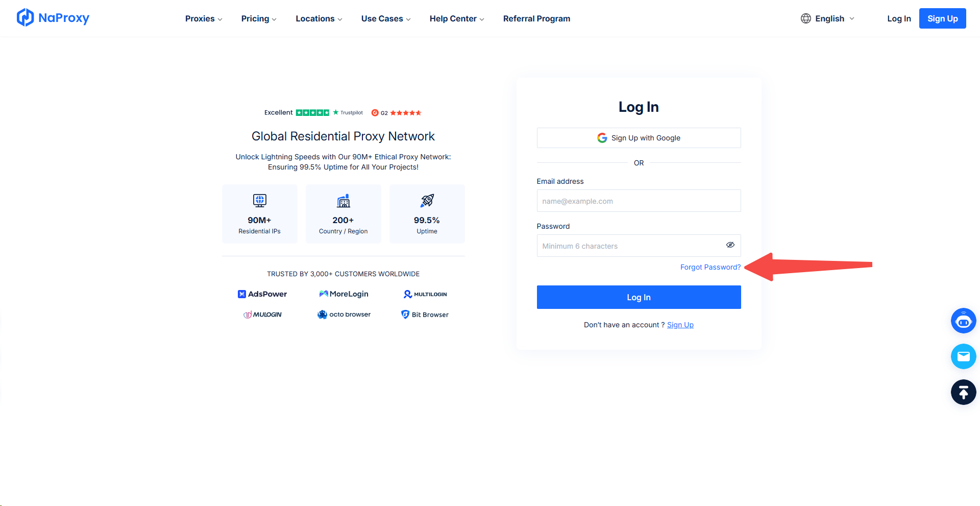Sign up with Google button
Image resolution: width=980 pixels, height=506 pixels.
tap(639, 138)
